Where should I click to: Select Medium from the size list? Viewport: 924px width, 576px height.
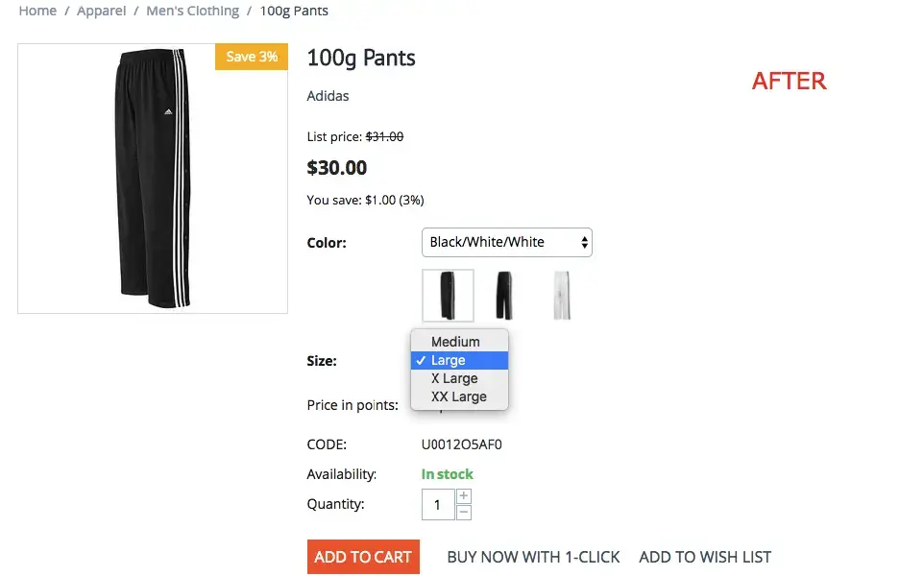tap(455, 342)
